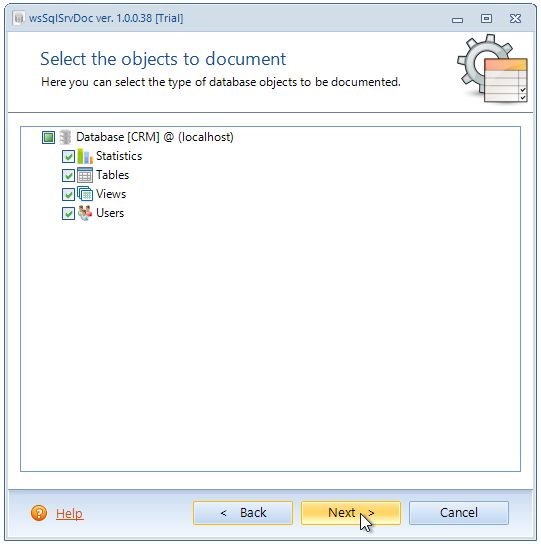Image resolution: width=541 pixels, height=546 pixels.
Task: Click the database server icon beside CRM
Action: coord(65,137)
